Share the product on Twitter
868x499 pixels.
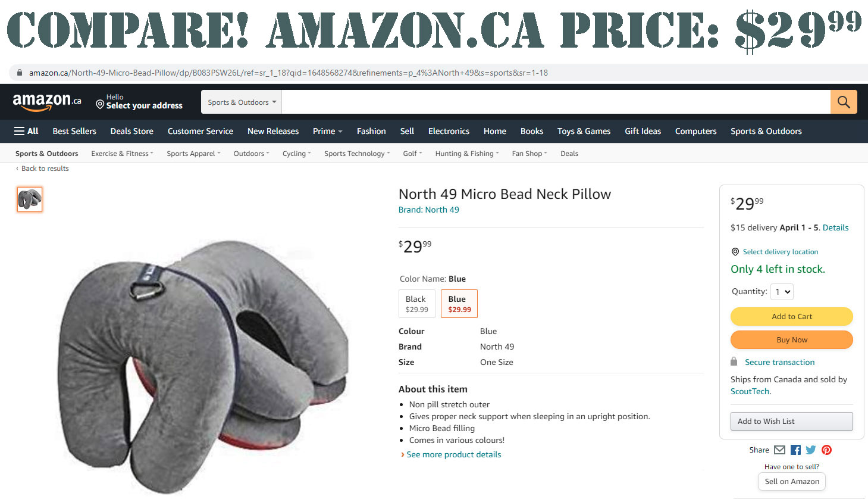click(x=810, y=450)
